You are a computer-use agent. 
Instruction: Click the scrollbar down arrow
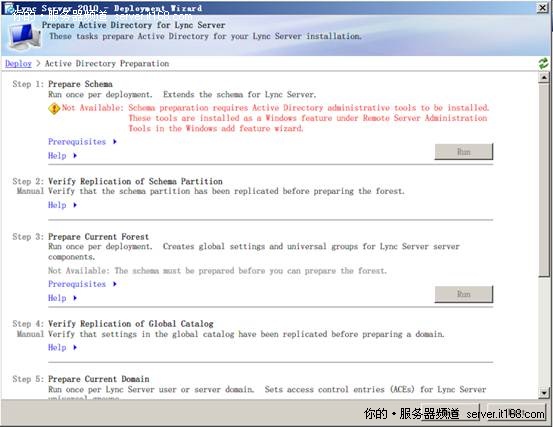(x=544, y=392)
